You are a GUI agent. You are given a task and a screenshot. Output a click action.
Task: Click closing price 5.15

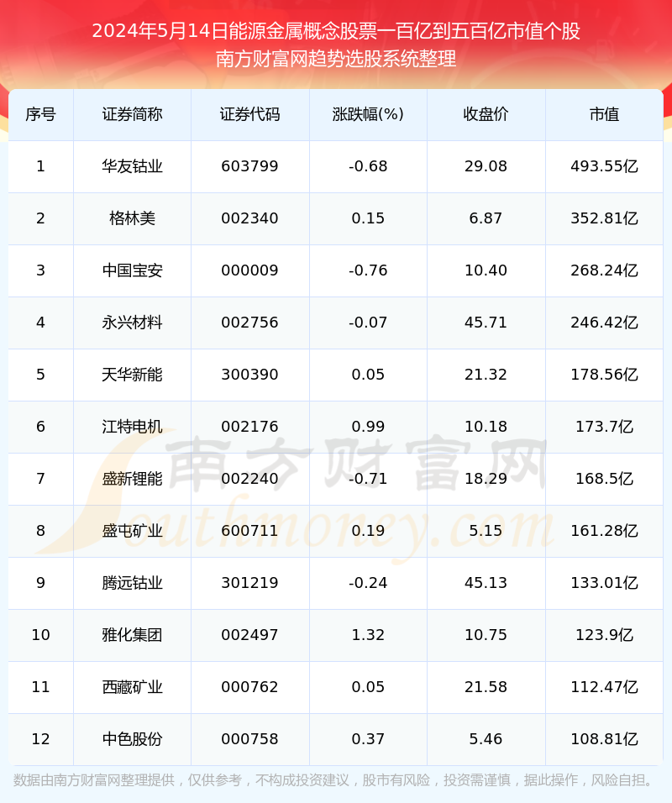pyautogui.click(x=486, y=531)
